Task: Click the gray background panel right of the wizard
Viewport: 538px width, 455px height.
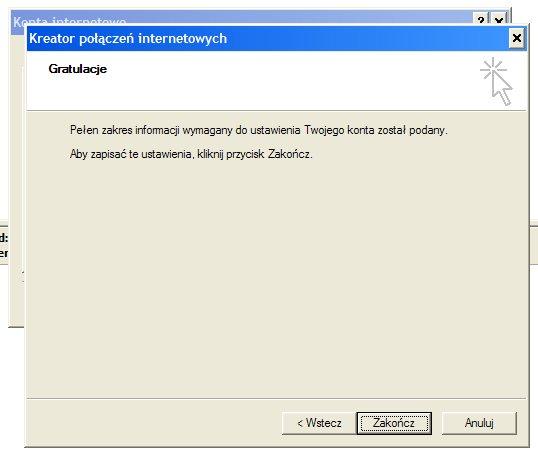Action: 534,244
